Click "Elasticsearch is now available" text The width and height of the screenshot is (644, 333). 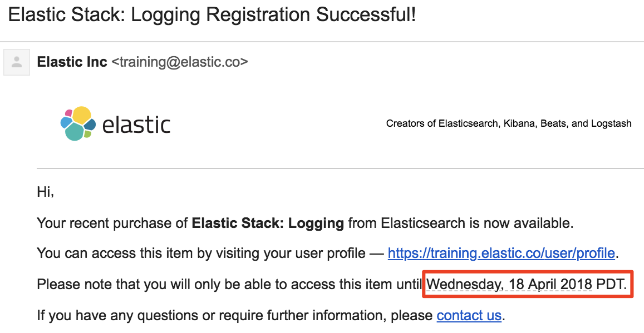(477, 223)
